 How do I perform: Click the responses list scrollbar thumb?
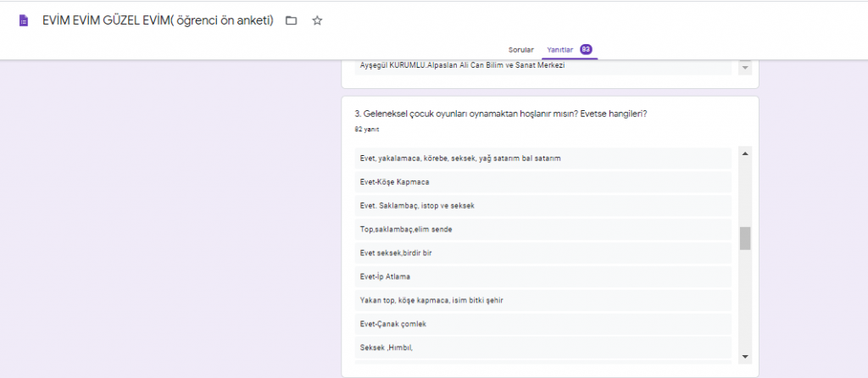pyautogui.click(x=745, y=238)
